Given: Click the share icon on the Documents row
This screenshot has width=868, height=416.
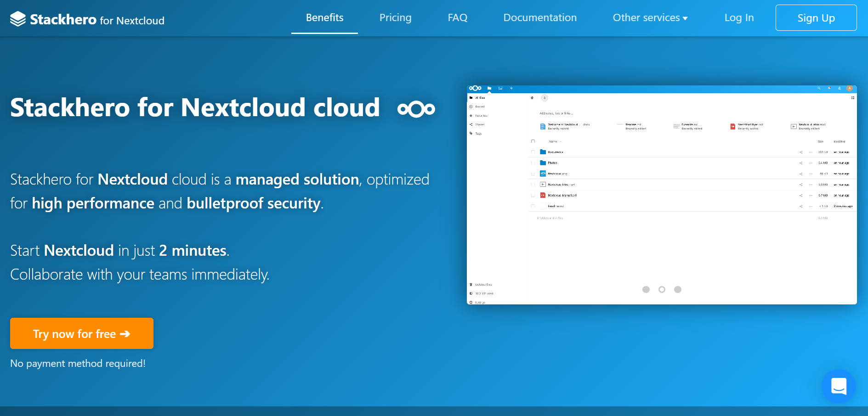Looking at the screenshot, I should (801, 152).
